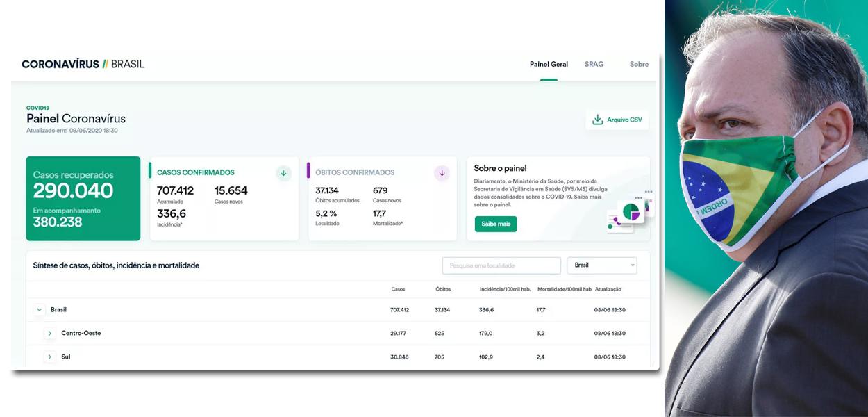
Task: Open the Painel Geral tab
Action: click(x=549, y=64)
